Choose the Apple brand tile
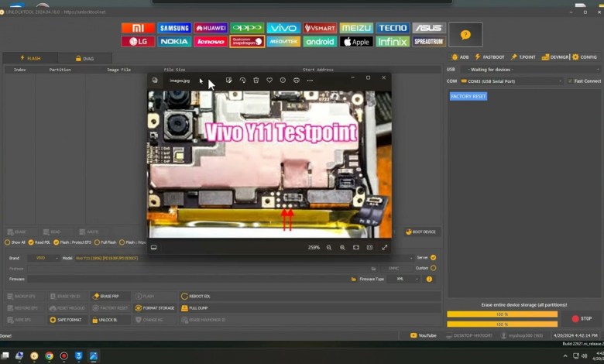 pos(356,42)
